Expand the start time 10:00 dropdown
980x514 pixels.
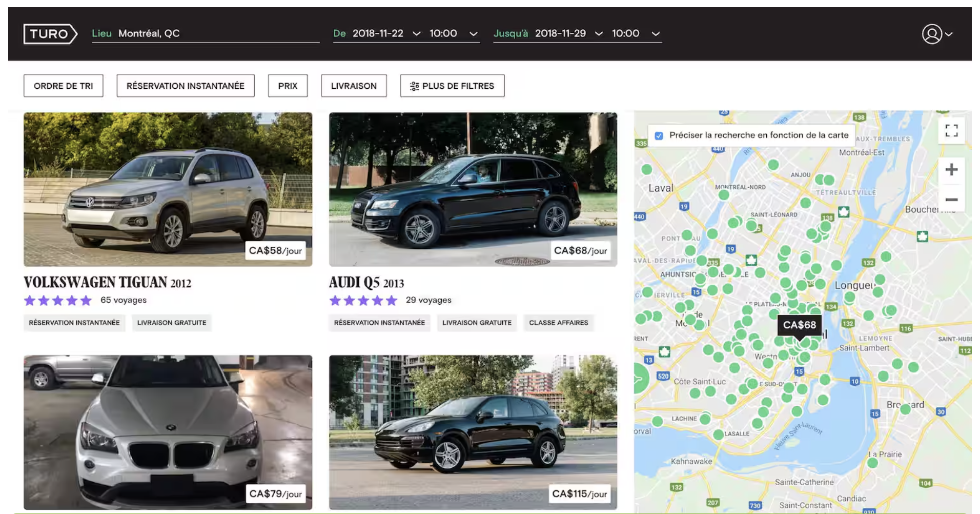(474, 34)
